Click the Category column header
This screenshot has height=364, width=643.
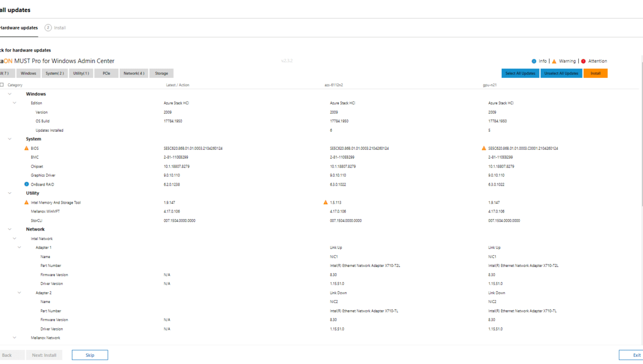pos(15,85)
